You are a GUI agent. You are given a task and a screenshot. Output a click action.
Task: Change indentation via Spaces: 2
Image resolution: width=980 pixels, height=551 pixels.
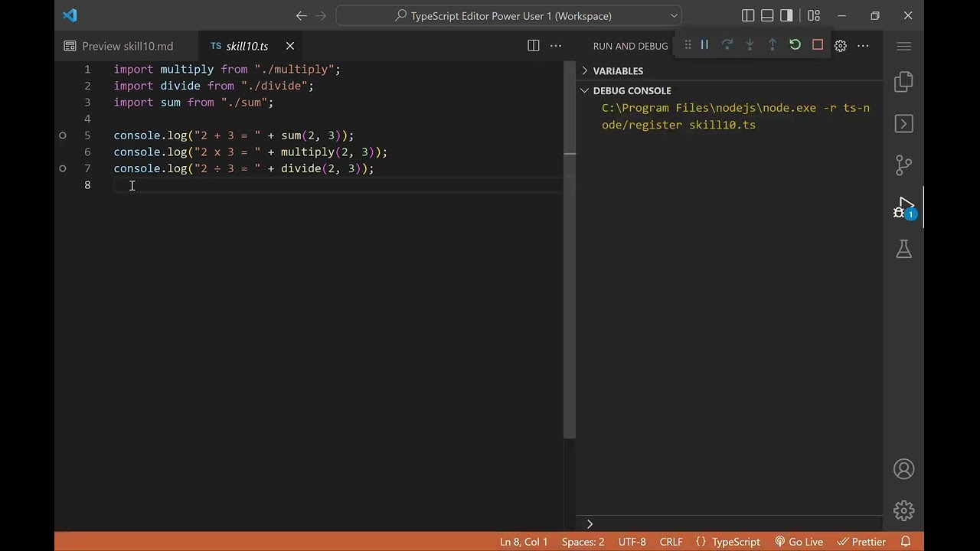click(x=583, y=542)
